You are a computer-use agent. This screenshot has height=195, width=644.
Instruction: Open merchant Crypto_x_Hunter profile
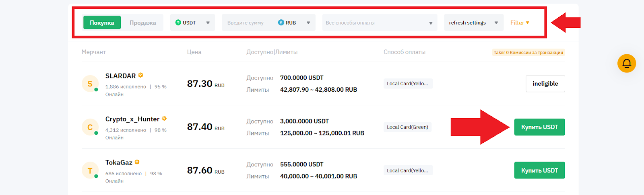point(132,119)
